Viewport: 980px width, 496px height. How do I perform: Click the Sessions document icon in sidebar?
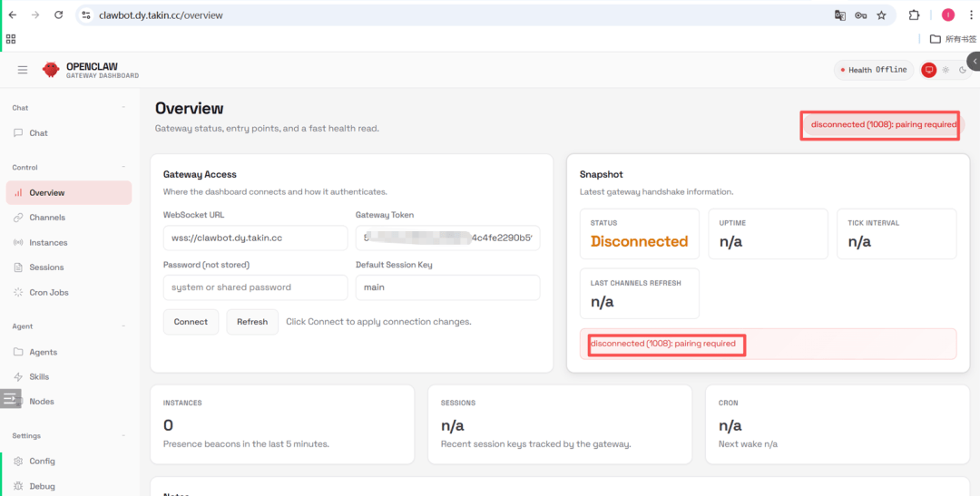pyautogui.click(x=19, y=267)
